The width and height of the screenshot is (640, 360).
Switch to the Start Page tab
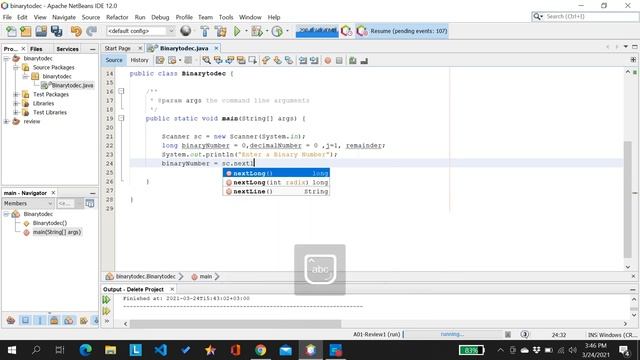click(118, 48)
